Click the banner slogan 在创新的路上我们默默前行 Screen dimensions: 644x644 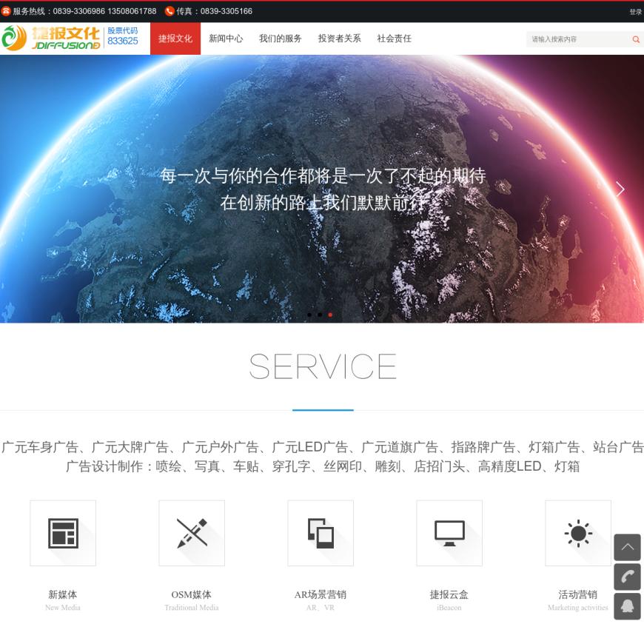[323, 203]
